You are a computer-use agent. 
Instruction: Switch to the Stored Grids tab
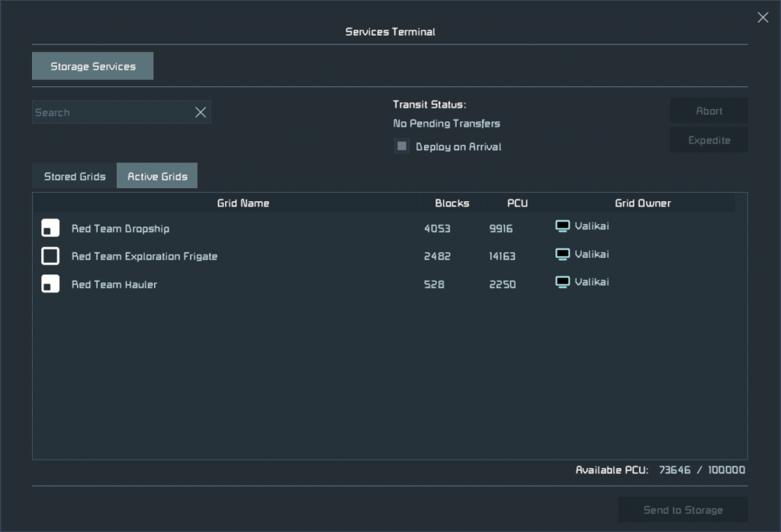[x=75, y=176]
